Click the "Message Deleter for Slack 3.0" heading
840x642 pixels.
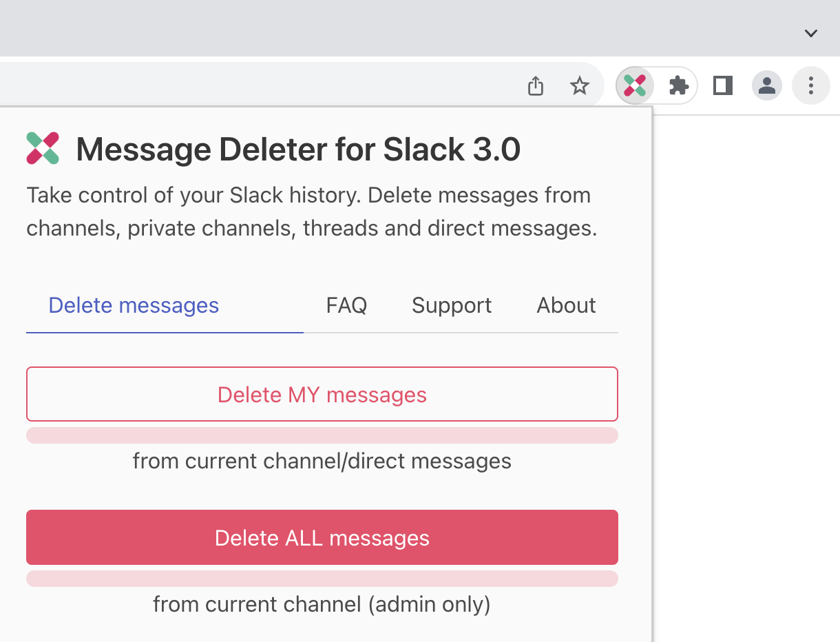[298, 149]
